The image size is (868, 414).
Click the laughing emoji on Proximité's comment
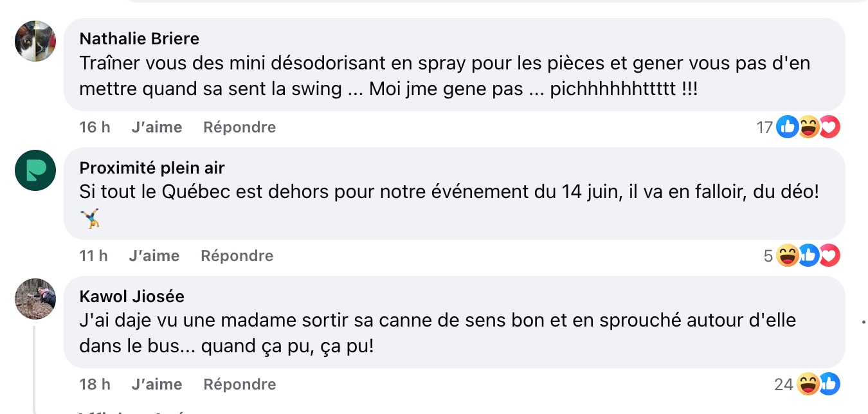click(787, 256)
